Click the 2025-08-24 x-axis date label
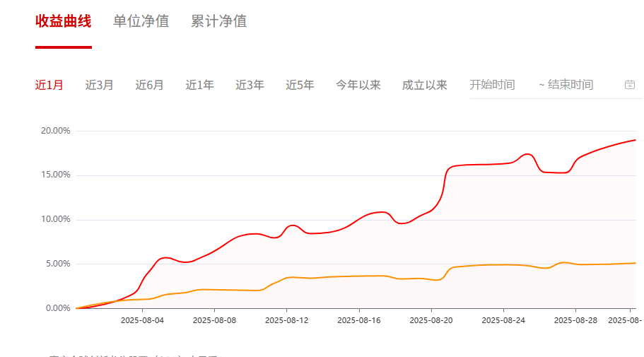The height and width of the screenshot is (357, 644). [503, 320]
